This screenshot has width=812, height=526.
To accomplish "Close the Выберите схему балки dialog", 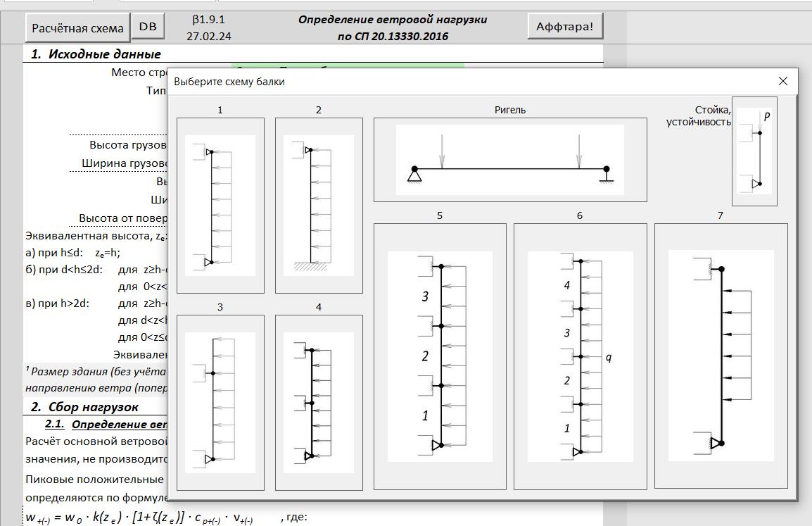I will [783, 81].
